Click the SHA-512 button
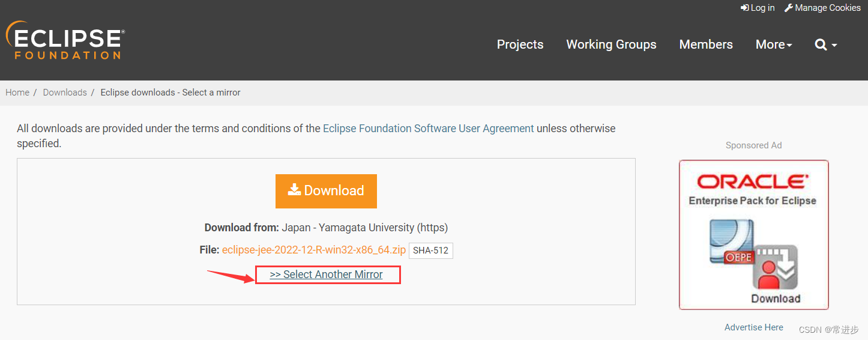Viewport: 868px width, 340px height. (431, 250)
